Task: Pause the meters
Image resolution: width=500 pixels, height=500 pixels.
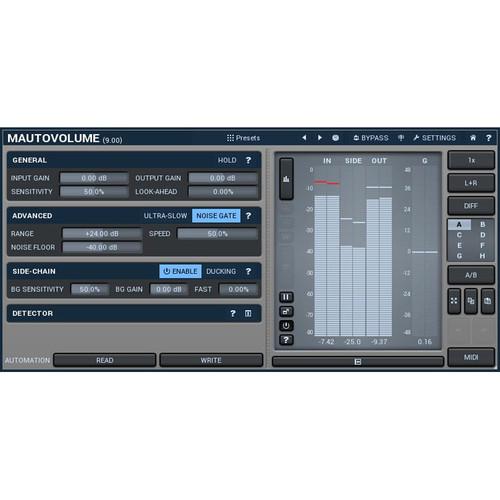Action: (286, 297)
